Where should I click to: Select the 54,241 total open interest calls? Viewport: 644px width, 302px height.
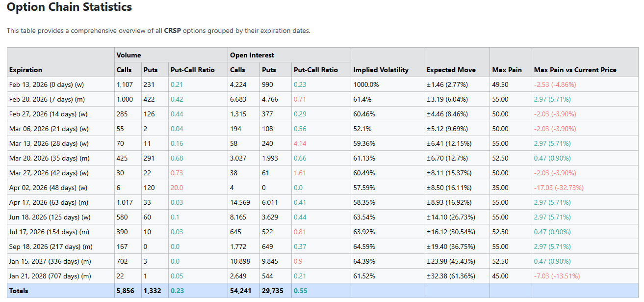click(240, 291)
